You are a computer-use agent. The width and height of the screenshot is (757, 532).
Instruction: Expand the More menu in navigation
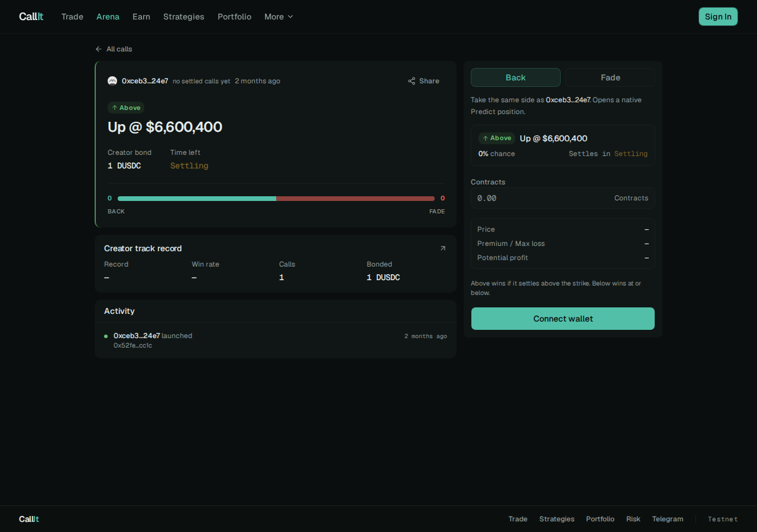coord(279,17)
